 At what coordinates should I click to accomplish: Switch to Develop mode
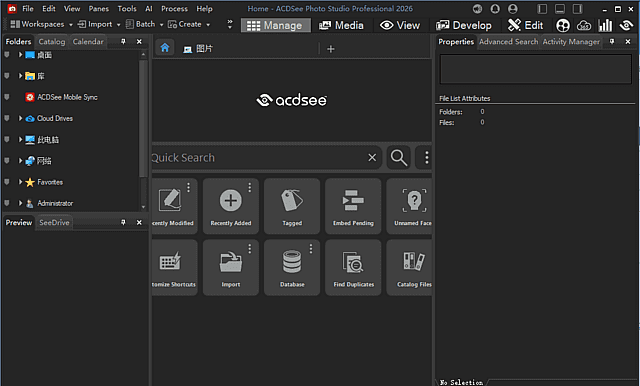[464, 25]
